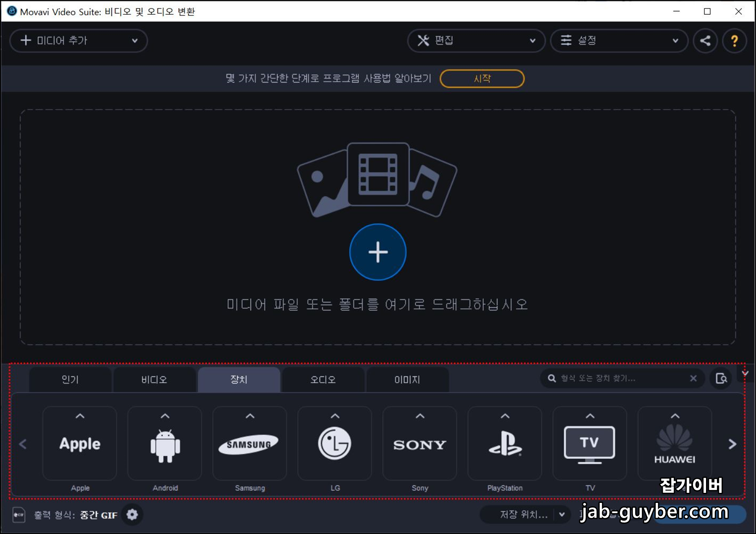
Task: Click the device auto-detect icon beside search
Action: pos(721,379)
